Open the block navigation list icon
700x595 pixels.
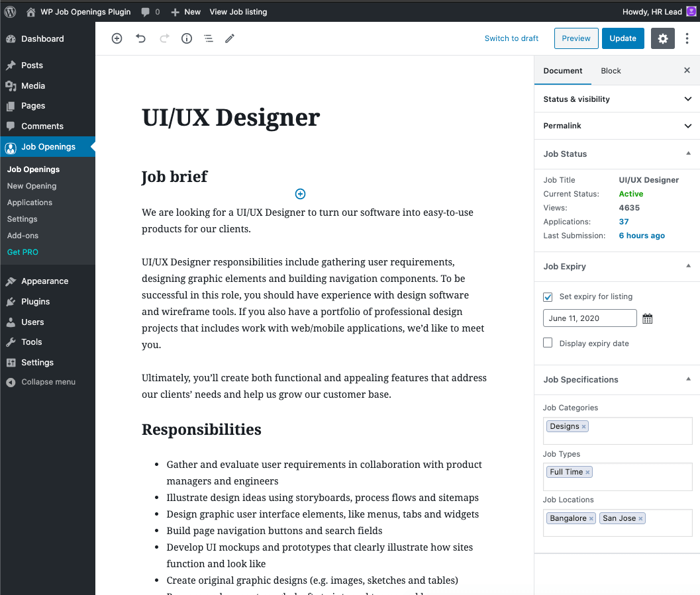209,38
